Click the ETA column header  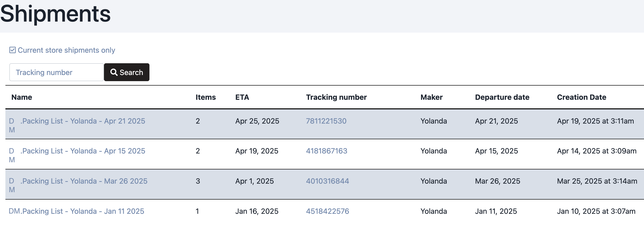pos(242,97)
